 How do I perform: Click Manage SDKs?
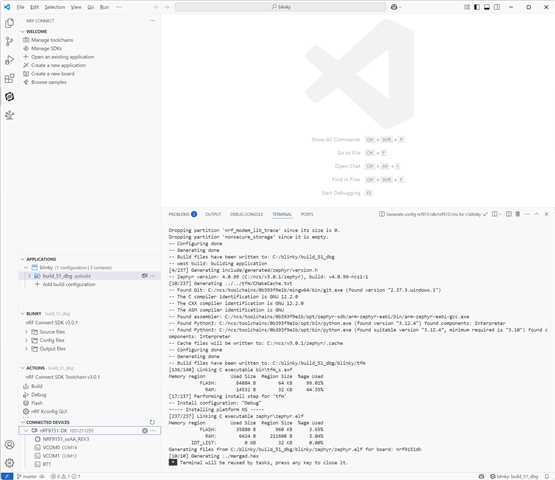pyautogui.click(x=46, y=48)
